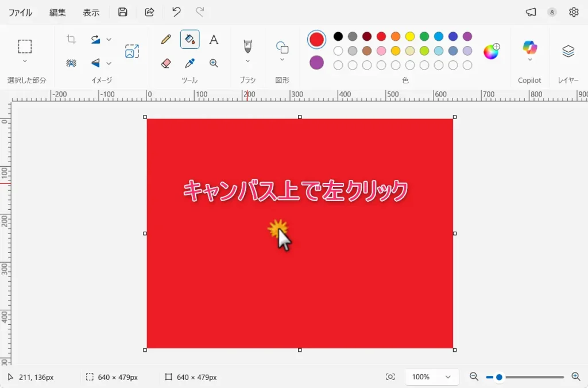Pick the black color swatch
Image resolution: width=588 pixels, height=388 pixels.
[338, 36]
